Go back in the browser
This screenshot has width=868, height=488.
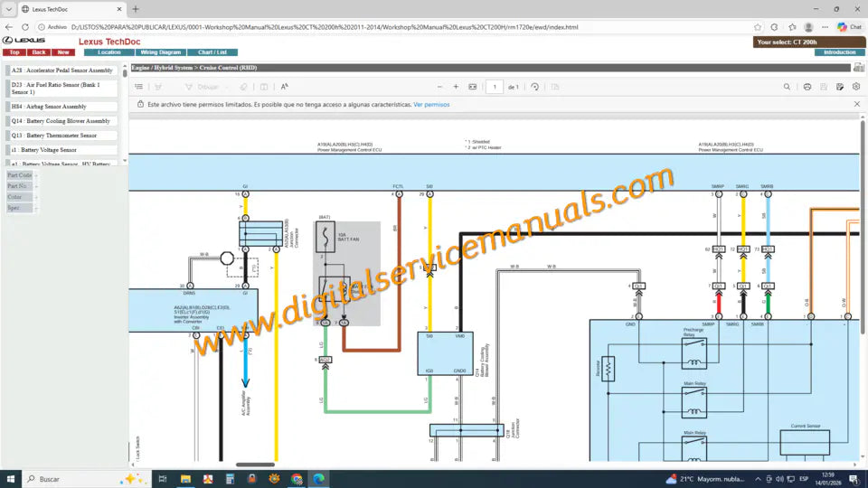pyautogui.click(x=9, y=26)
